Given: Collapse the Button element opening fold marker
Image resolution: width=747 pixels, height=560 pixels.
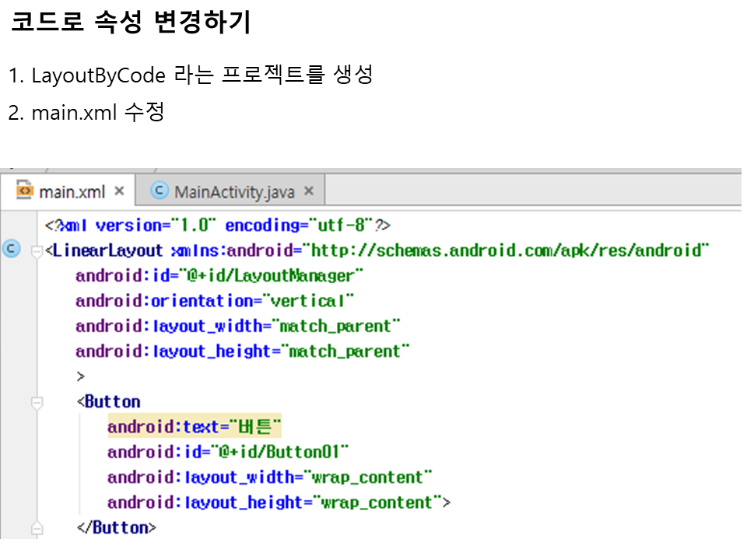Looking at the screenshot, I should pyautogui.click(x=36, y=402).
